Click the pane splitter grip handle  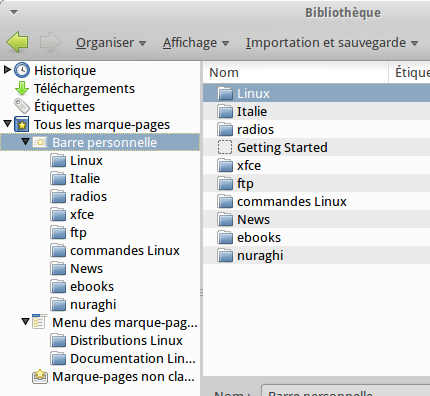tap(201, 293)
